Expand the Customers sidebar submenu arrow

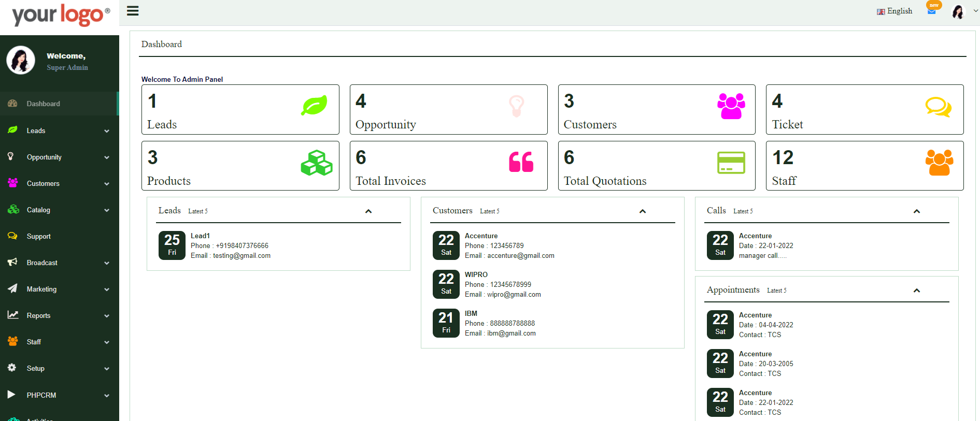[x=107, y=184]
